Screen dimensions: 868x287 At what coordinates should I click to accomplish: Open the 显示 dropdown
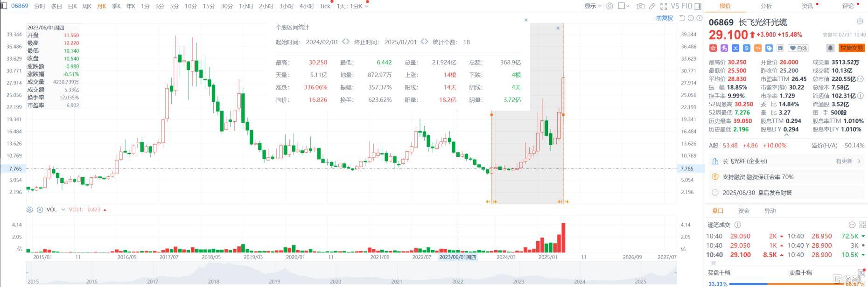(593, 6)
